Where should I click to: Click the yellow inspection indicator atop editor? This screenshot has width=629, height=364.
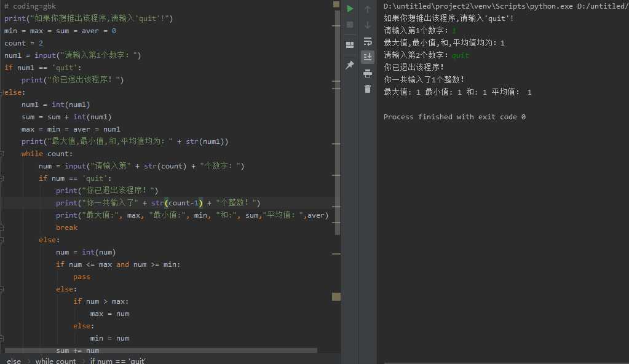336,4
